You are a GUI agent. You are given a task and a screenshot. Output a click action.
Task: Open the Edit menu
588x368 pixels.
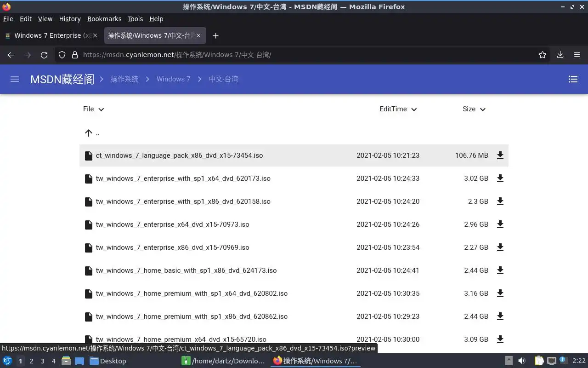tap(26, 19)
